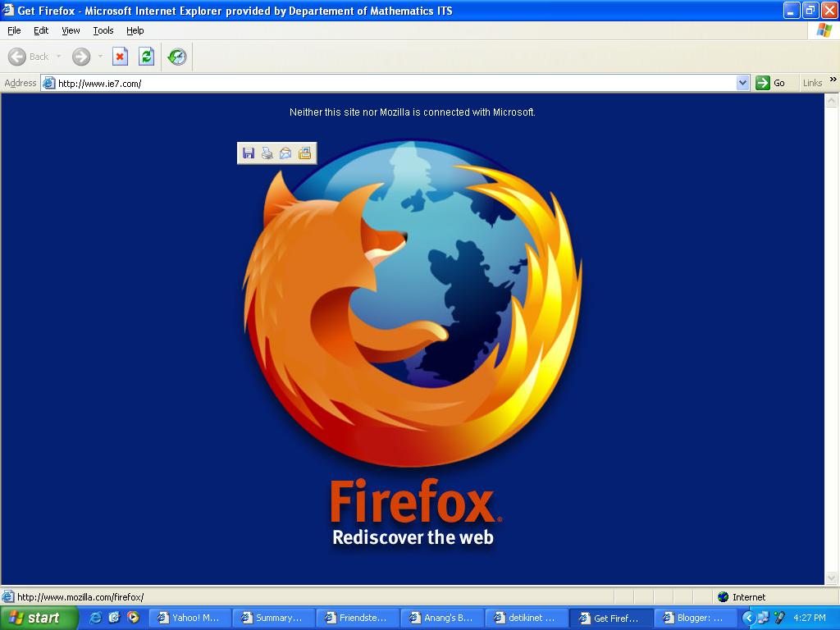The image size is (840, 630).
Task: Save the picture using the floppy disk icon
Action: (248, 153)
